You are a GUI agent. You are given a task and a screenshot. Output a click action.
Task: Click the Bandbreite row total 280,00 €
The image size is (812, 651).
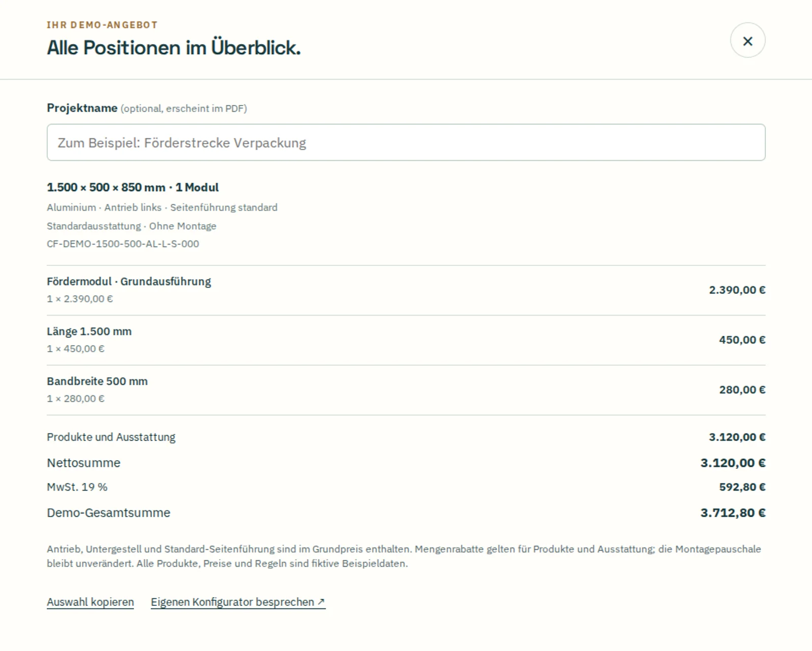[x=742, y=390]
